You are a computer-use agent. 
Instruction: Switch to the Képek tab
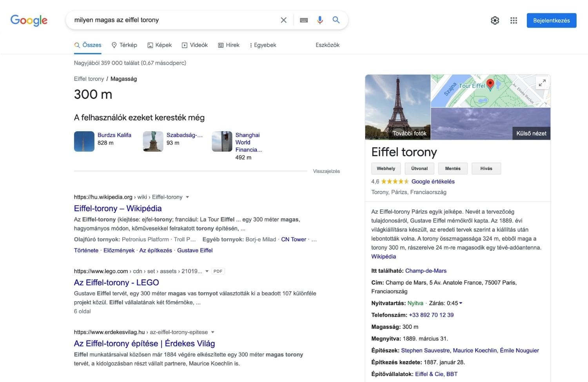click(x=160, y=45)
